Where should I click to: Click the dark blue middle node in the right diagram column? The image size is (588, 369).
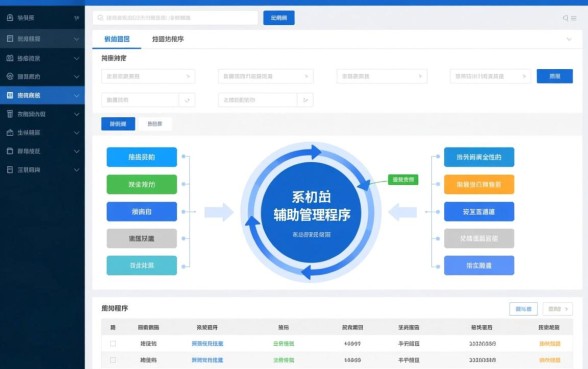tap(479, 212)
